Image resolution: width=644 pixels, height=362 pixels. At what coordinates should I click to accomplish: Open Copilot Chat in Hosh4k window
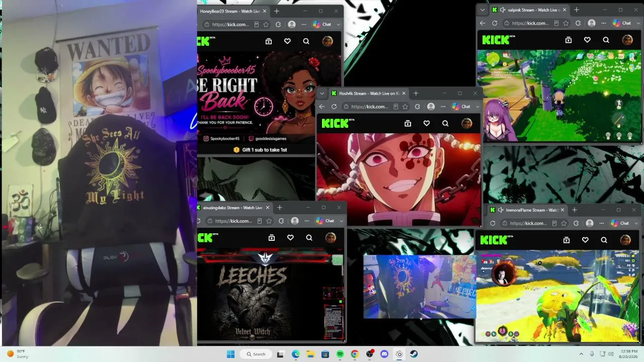pyautogui.click(x=461, y=107)
